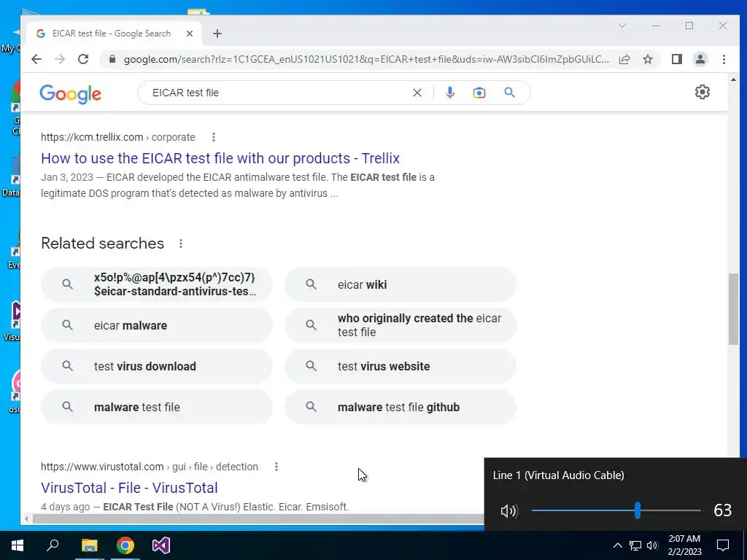The height and width of the screenshot is (560, 747).
Task: Share this page via address bar icon
Action: 624,59
